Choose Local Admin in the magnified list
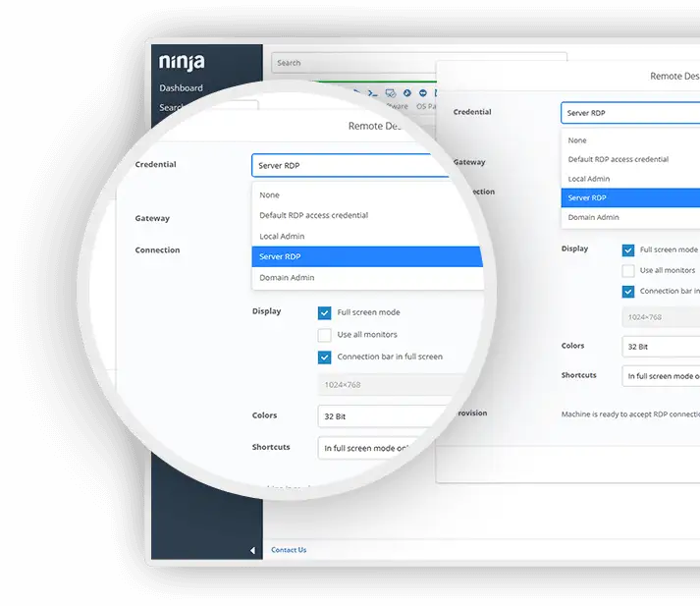This screenshot has width=700, height=606. coord(367,237)
